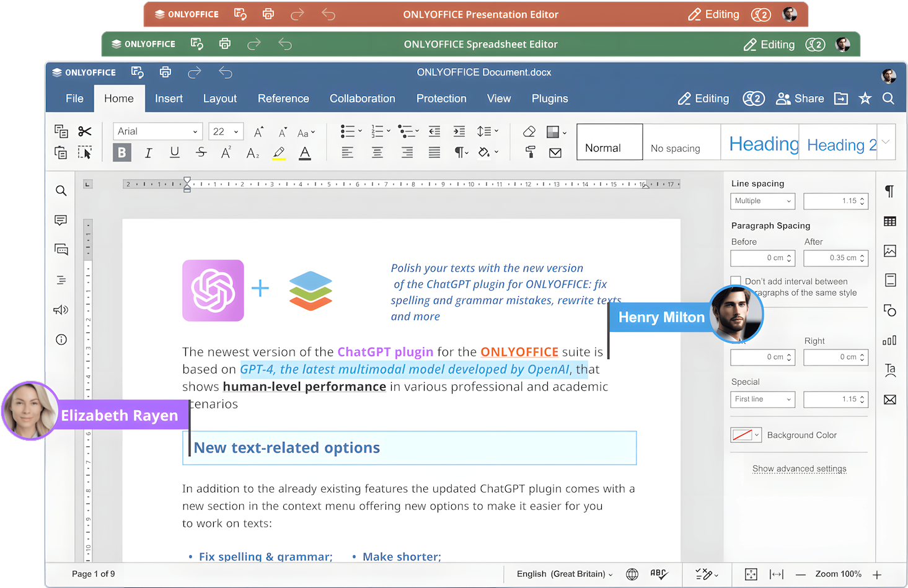The height and width of the screenshot is (588, 908).
Task: Open Table settings in the right sidebar
Action: tap(890, 221)
